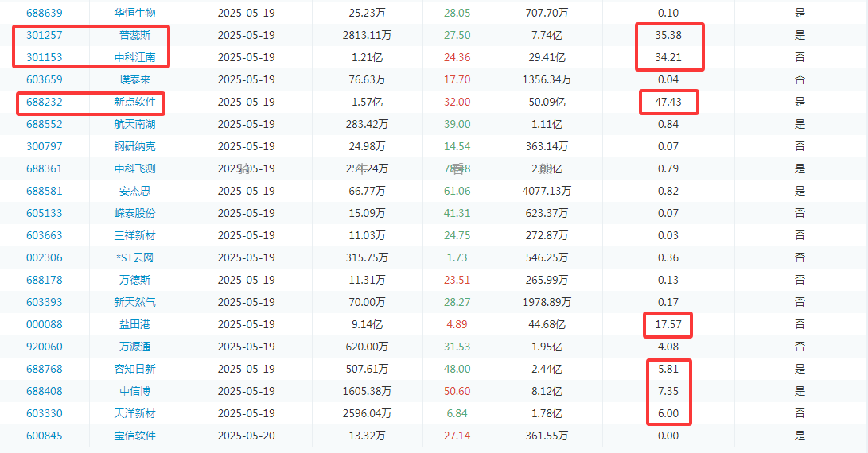868x453 pixels.
Task: Open stock code 688361
Action: [45, 168]
